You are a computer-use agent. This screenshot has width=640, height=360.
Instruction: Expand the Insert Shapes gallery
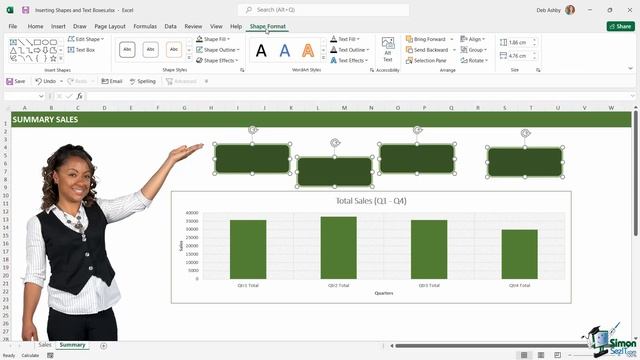[61, 58]
